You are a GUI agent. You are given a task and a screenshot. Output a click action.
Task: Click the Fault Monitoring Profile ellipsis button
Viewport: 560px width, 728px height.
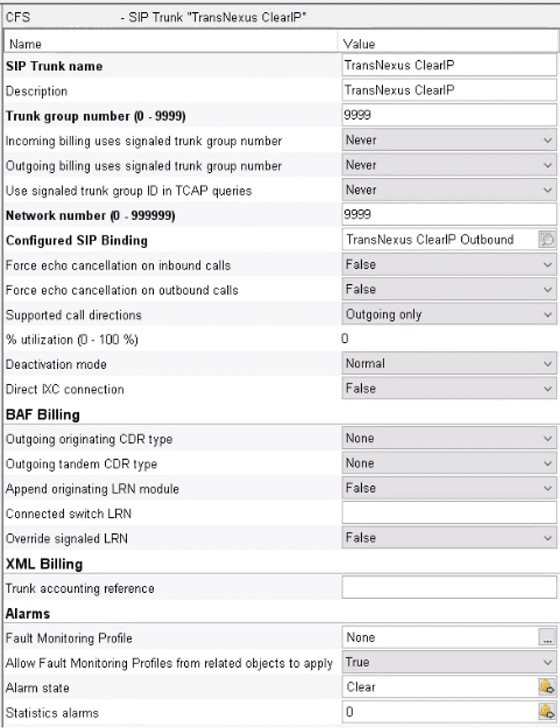547,638
